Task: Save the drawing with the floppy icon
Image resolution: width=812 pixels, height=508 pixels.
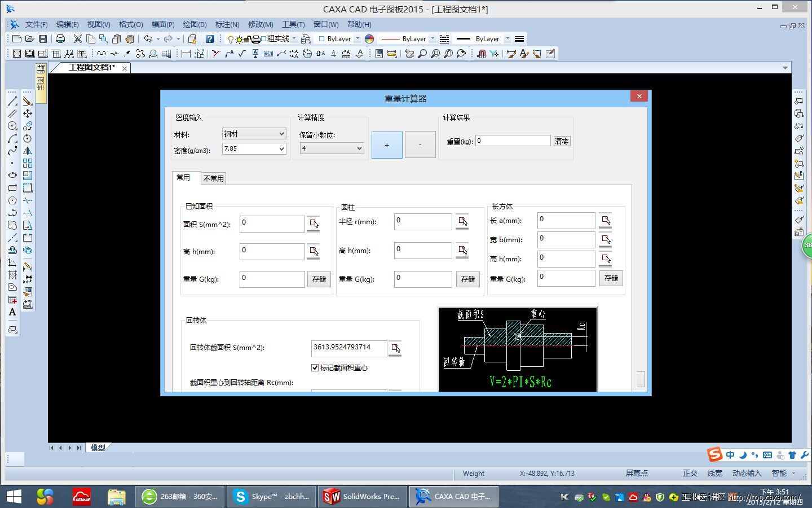Action: 43,39
